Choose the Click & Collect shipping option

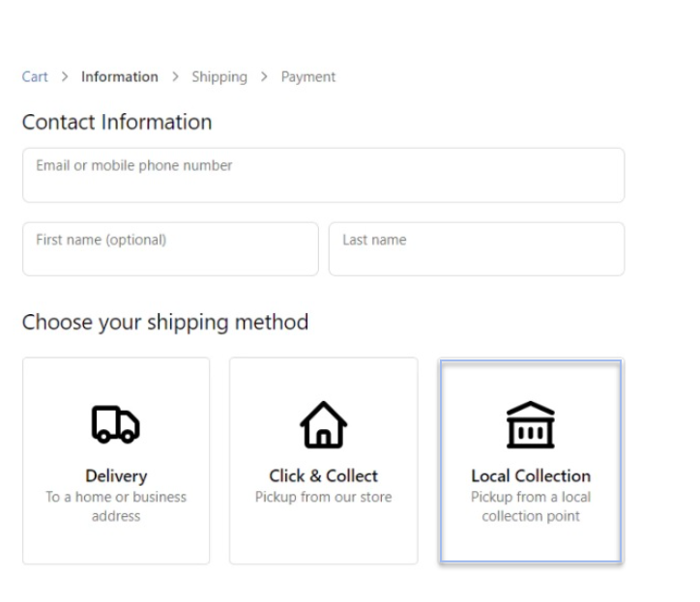[x=323, y=461]
